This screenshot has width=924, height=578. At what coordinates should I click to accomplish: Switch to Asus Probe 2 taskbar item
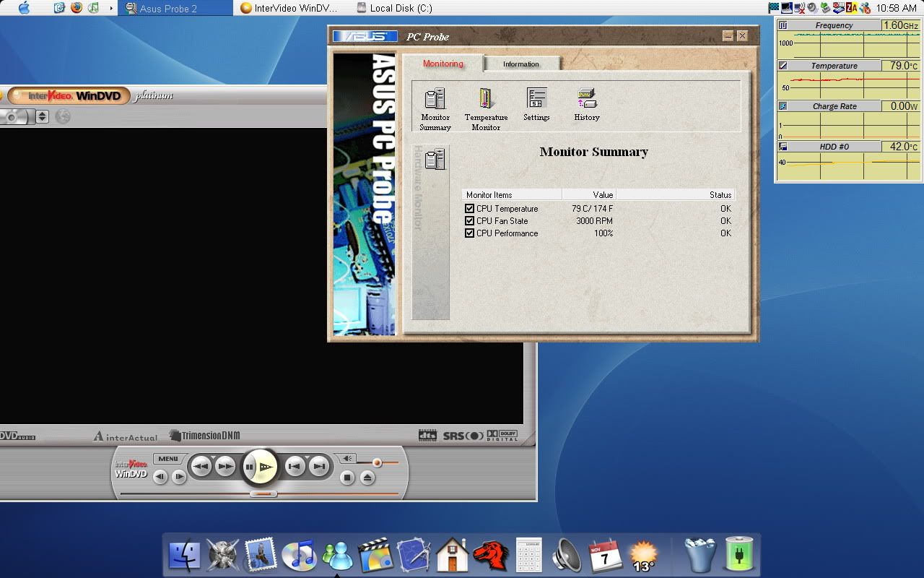point(175,9)
